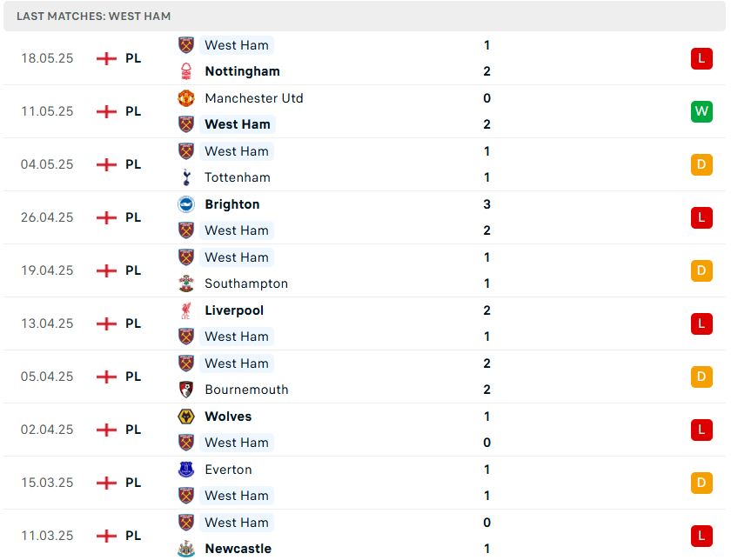This screenshot has height=560, width=731.
Task: Click the Liverpool club crest icon
Action: [x=186, y=310]
